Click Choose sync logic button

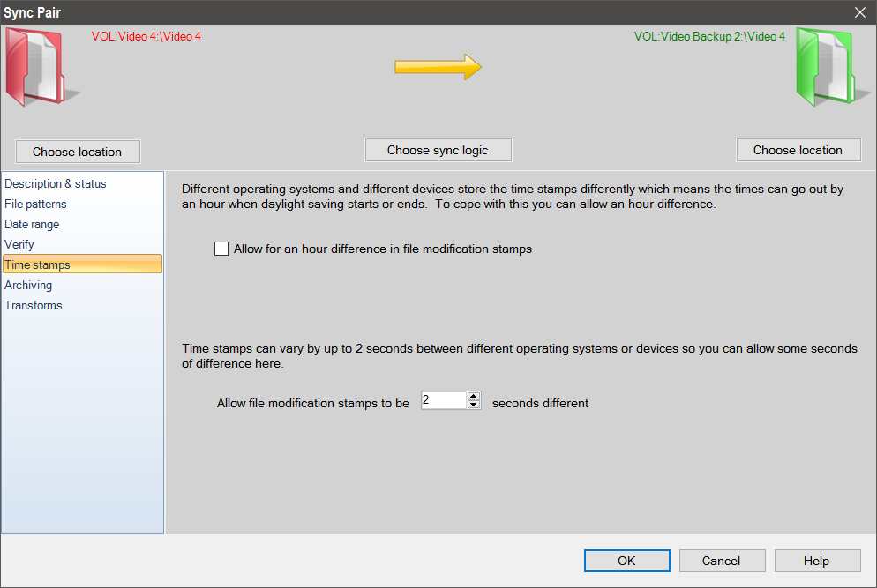(438, 150)
